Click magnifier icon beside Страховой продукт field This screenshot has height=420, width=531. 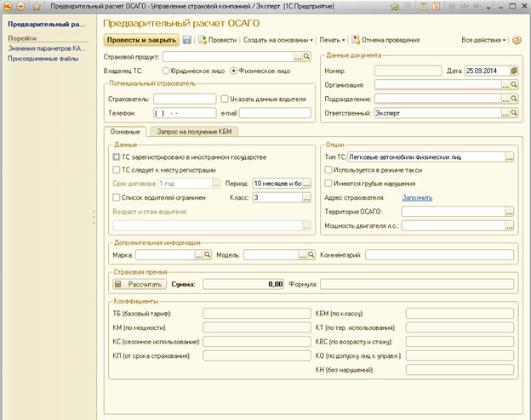(307, 57)
